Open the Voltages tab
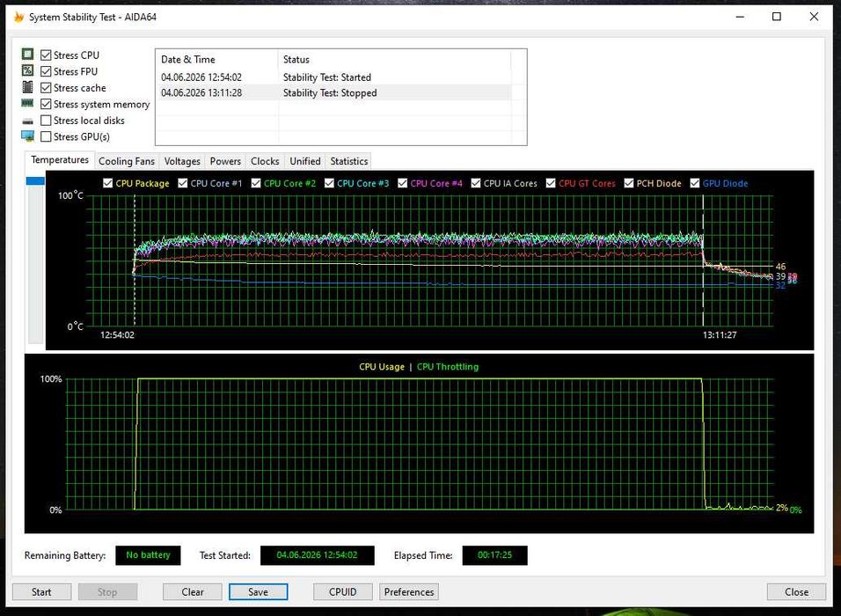Image resolution: width=841 pixels, height=616 pixels. pyautogui.click(x=182, y=161)
